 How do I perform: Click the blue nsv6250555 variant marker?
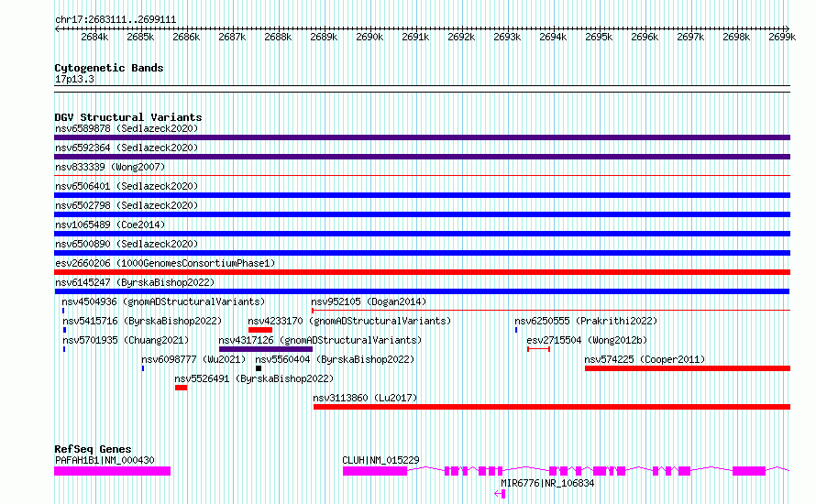point(516,330)
